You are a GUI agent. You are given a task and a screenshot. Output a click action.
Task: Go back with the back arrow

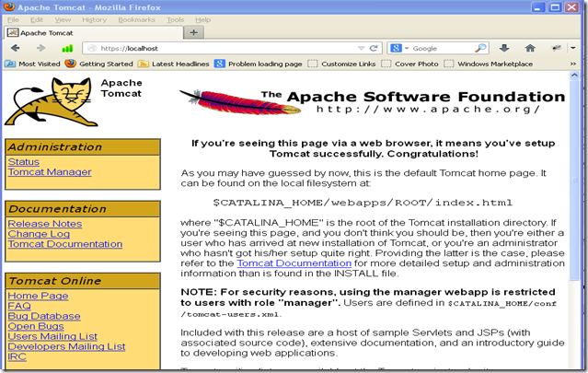[16, 48]
